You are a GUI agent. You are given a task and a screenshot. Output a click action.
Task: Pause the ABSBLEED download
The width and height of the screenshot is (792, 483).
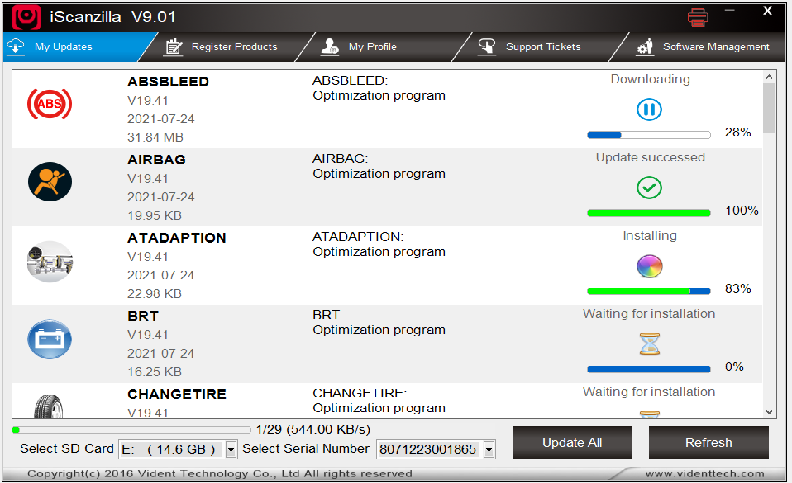click(x=649, y=109)
